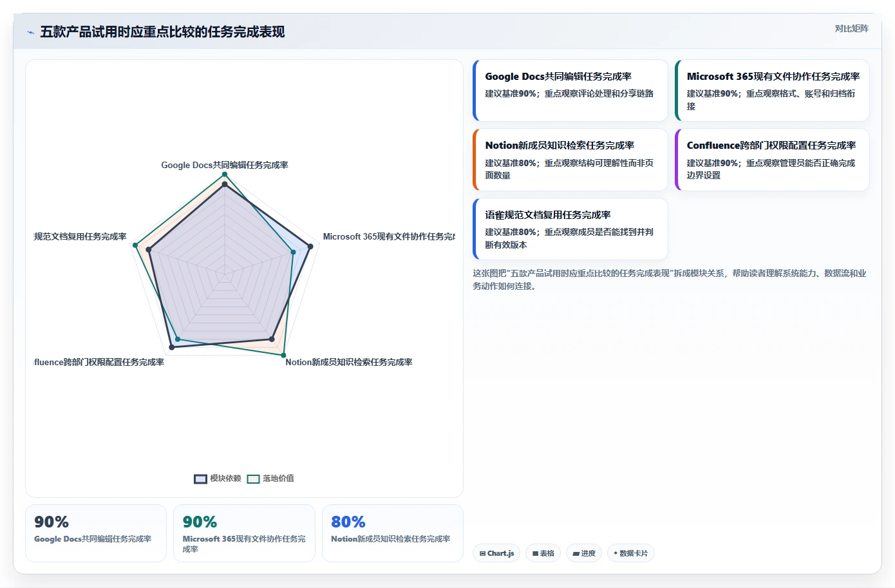Toggle the 落地价值 legend swatch
Screen dimensions: 895x588
253,479
